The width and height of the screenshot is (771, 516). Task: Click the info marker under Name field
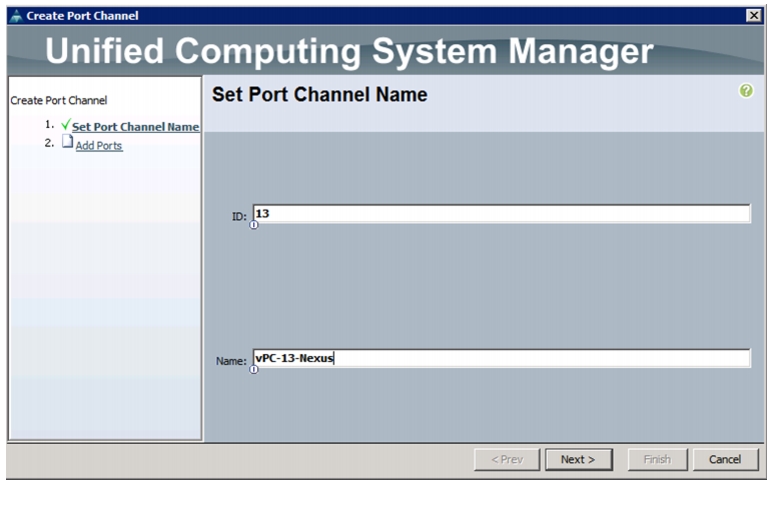[254, 369]
